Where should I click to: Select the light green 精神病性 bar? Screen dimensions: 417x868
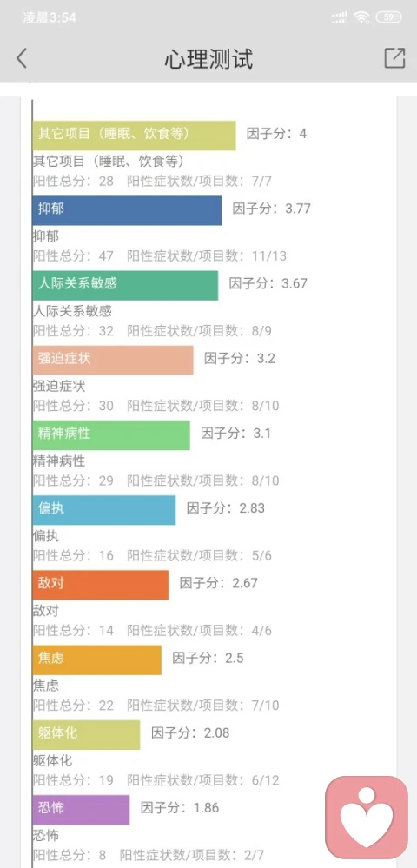coord(111,435)
